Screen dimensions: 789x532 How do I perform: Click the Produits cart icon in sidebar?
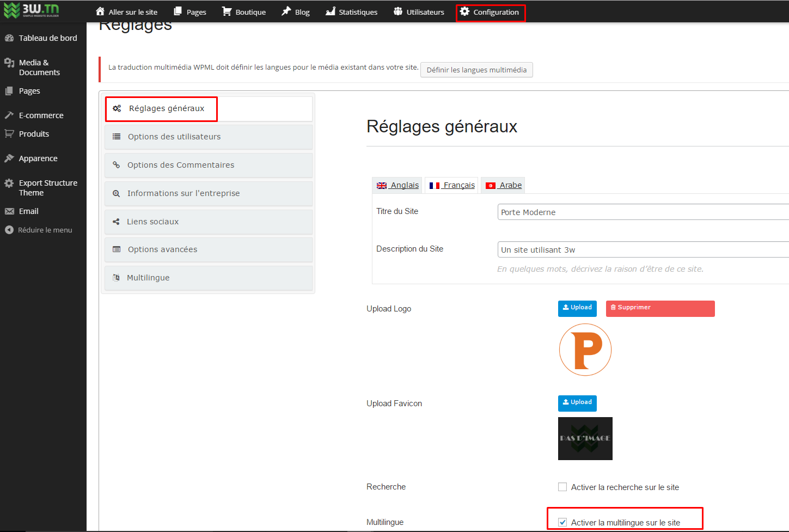(9, 133)
